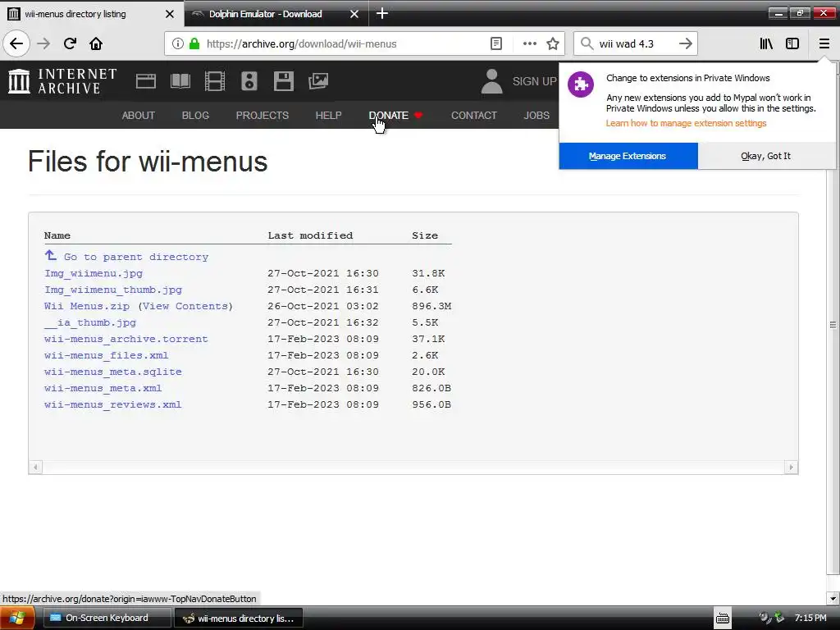Open the HELP nav item
840x630 pixels.
tap(328, 115)
